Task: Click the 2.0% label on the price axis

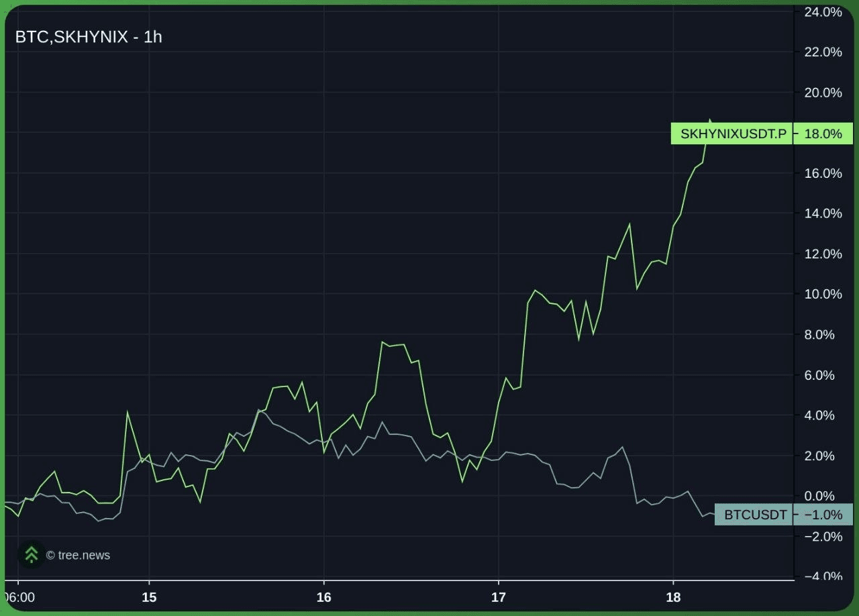Action: coord(819,456)
